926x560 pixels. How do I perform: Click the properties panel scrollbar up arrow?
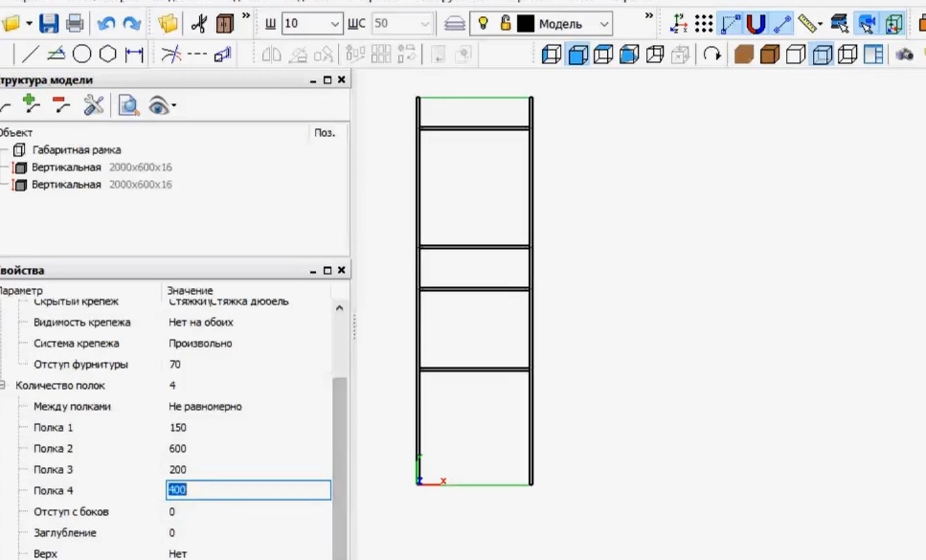[x=340, y=308]
